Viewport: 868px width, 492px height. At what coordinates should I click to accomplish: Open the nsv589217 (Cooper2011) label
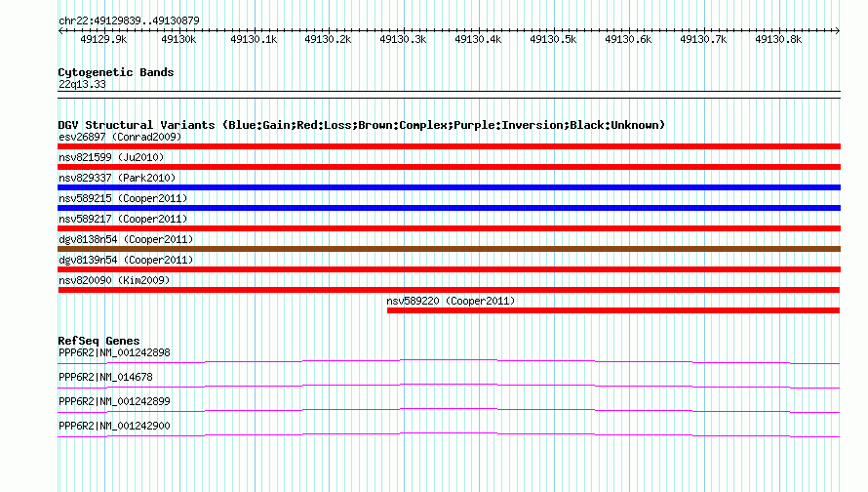click(x=123, y=219)
